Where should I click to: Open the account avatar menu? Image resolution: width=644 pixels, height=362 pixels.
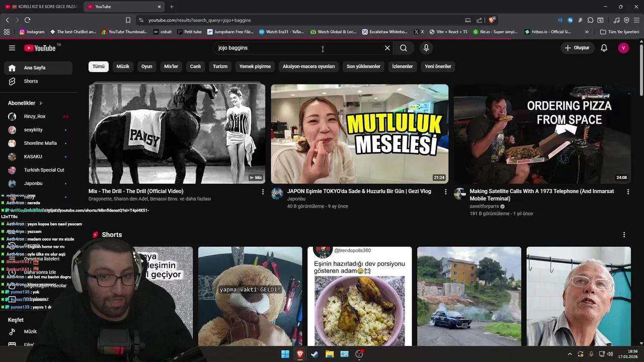623,48
